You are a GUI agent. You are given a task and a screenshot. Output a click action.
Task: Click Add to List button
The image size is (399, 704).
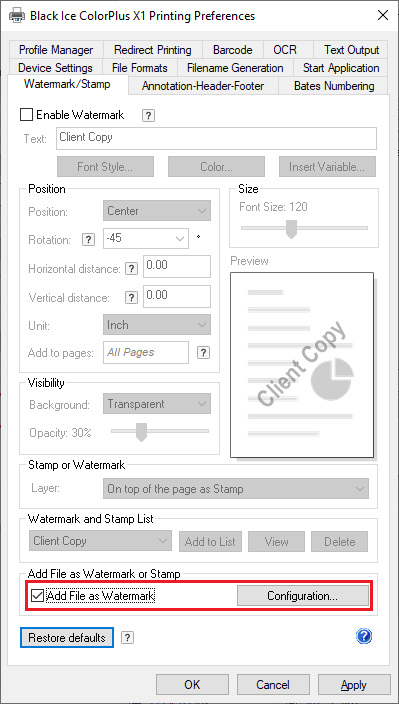tap(210, 541)
